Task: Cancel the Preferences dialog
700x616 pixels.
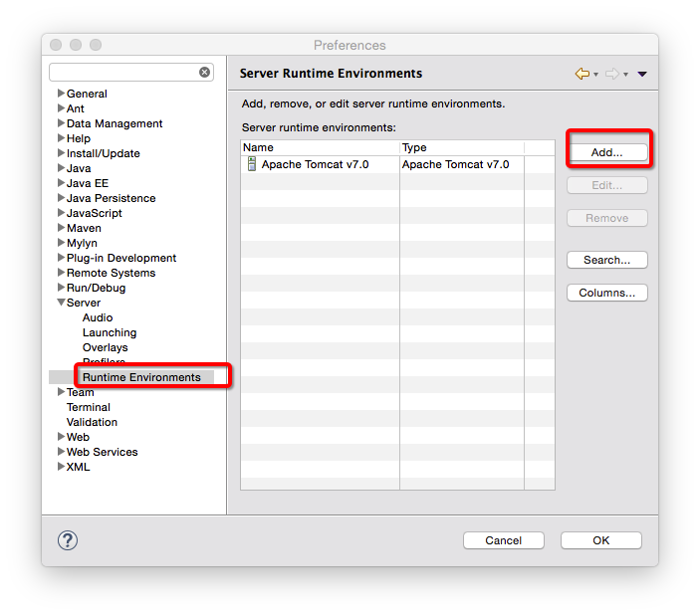Action: [504, 540]
